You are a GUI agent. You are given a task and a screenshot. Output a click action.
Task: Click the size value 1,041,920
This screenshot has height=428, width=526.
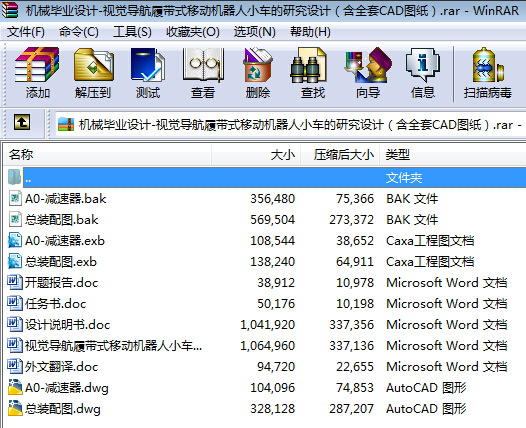pos(267,325)
